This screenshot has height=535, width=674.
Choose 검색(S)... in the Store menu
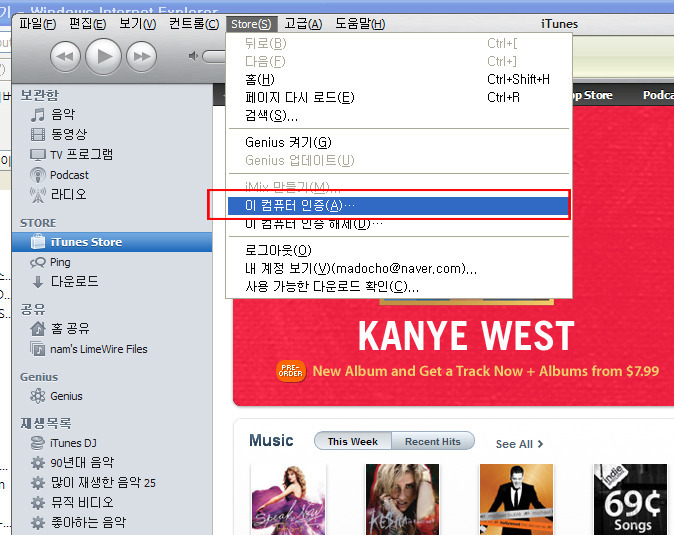(398, 116)
